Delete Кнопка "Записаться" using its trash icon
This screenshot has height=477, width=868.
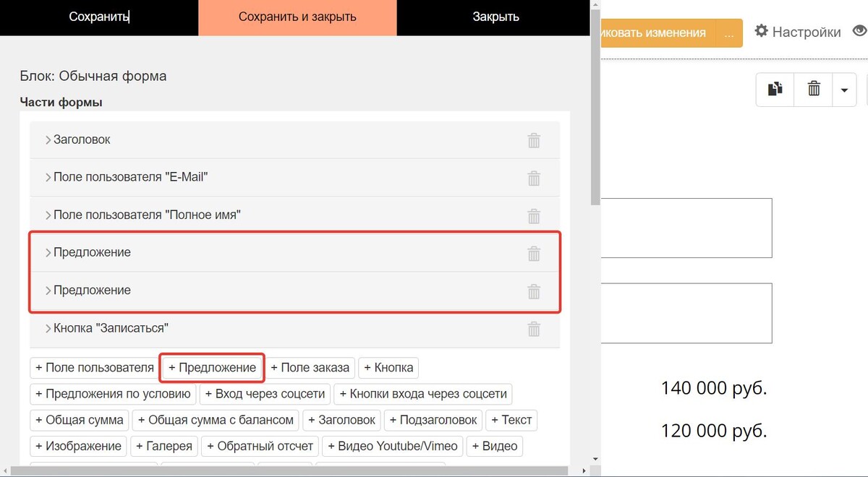(x=534, y=329)
